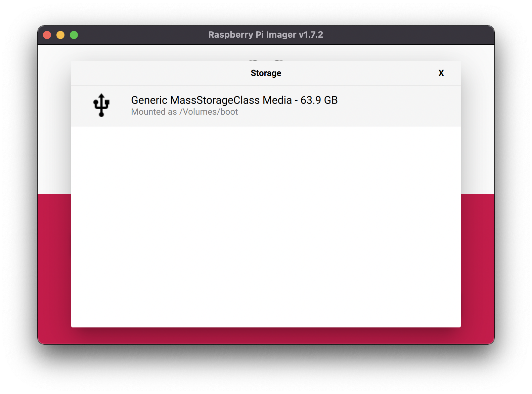This screenshot has width=532, height=394.
Task: Click the USB drive icon
Action: (101, 105)
